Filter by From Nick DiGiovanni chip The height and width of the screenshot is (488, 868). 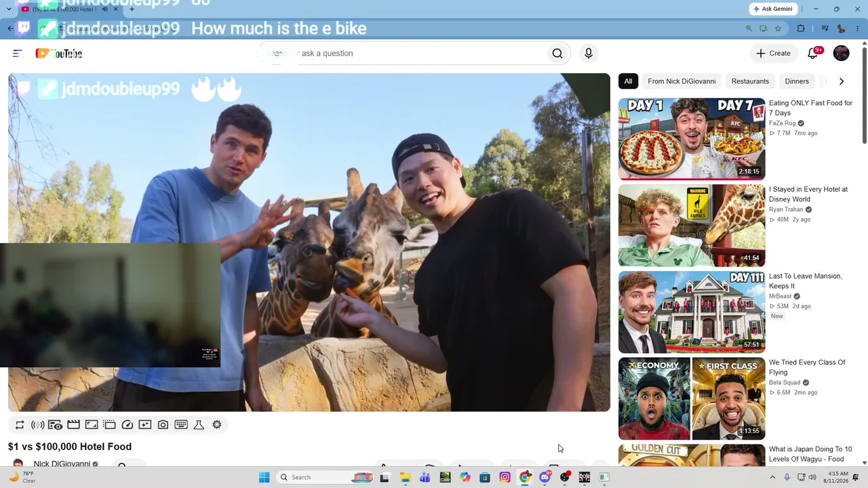[682, 81]
